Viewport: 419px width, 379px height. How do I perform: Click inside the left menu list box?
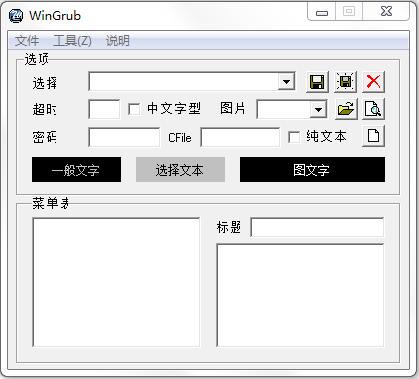point(116,282)
